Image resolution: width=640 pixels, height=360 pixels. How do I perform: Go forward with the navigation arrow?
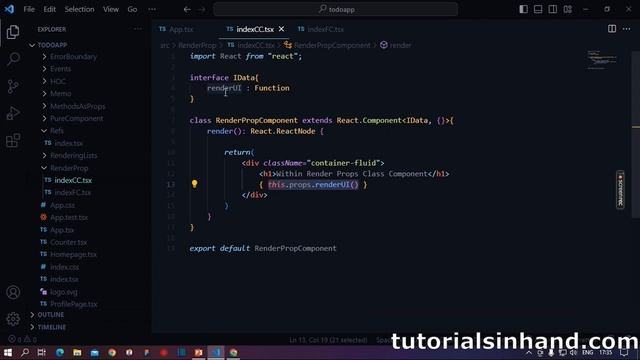202,9
